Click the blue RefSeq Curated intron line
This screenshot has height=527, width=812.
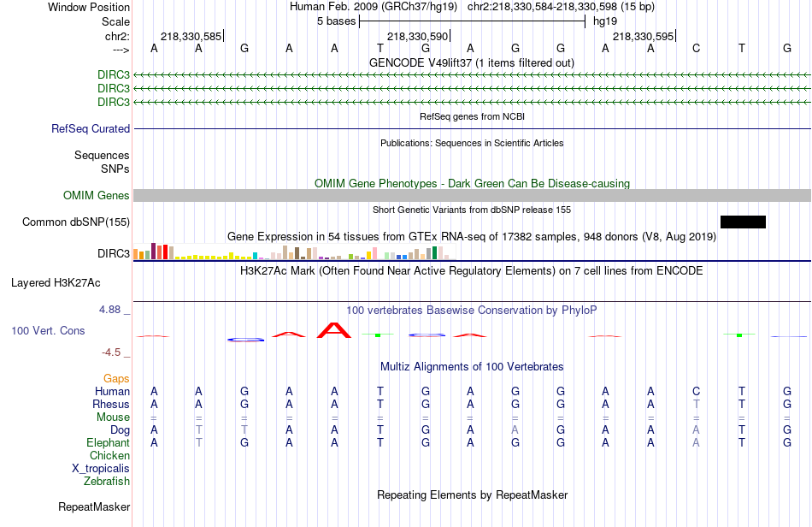coord(472,128)
